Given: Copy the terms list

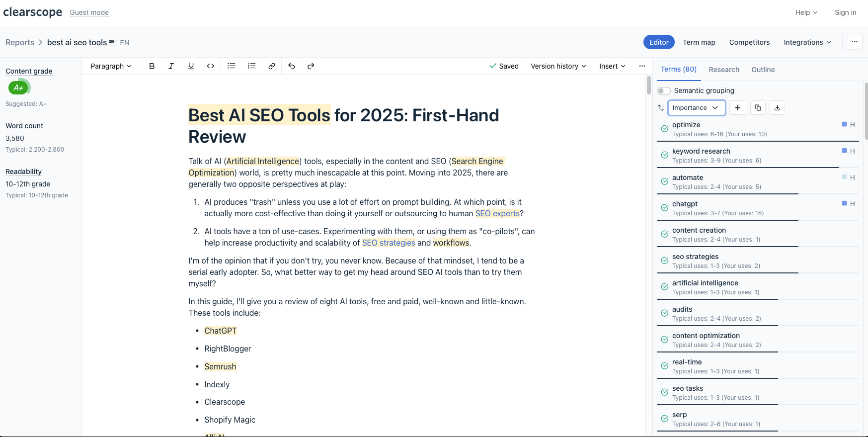Looking at the screenshot, I should tap(758, 108).
